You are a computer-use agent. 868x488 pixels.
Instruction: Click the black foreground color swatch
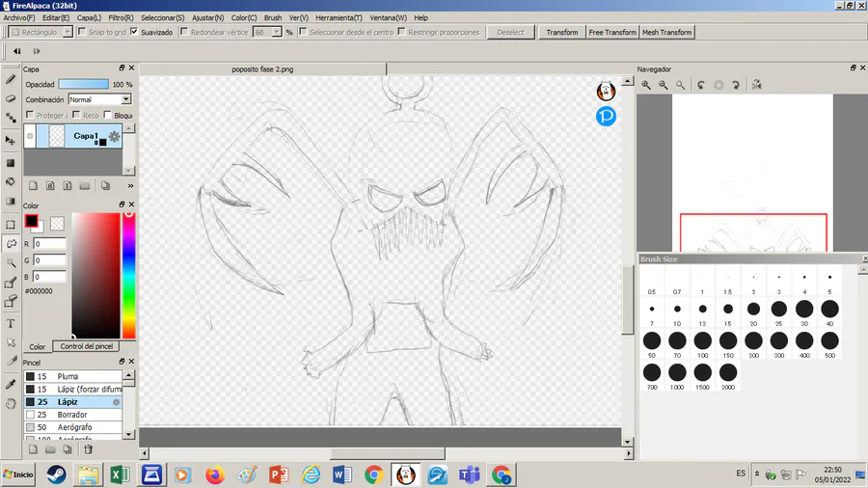pyautogui.click(x=32, y=221)
